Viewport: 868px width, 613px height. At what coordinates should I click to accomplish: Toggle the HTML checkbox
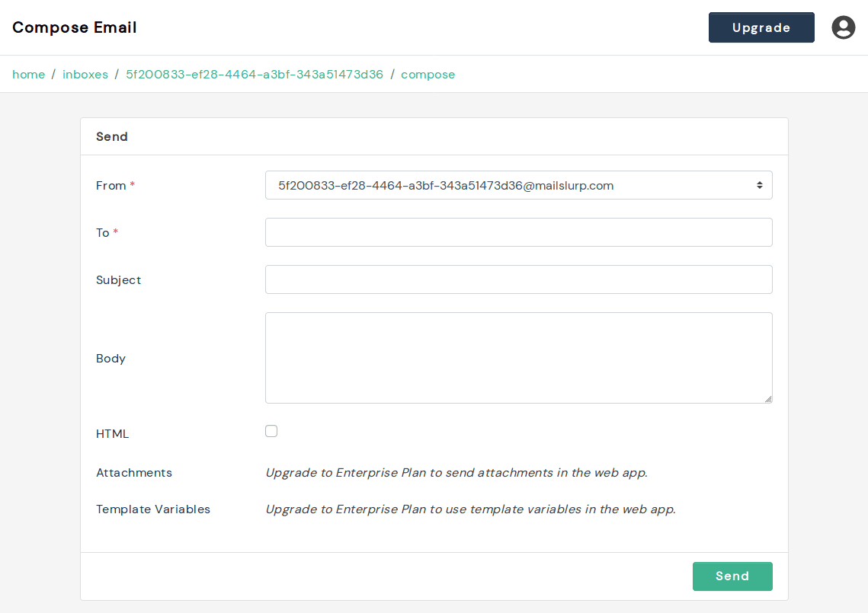[x=271, y=431]
